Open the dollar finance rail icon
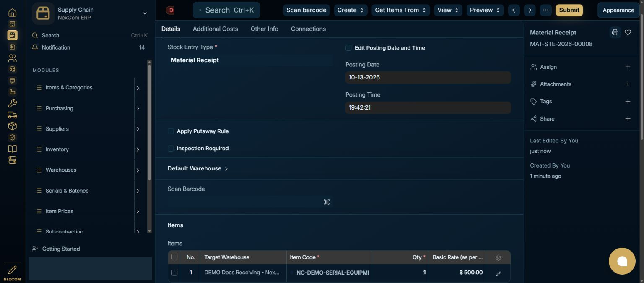The width and height of the screenshot is (644, 283). 12,47
